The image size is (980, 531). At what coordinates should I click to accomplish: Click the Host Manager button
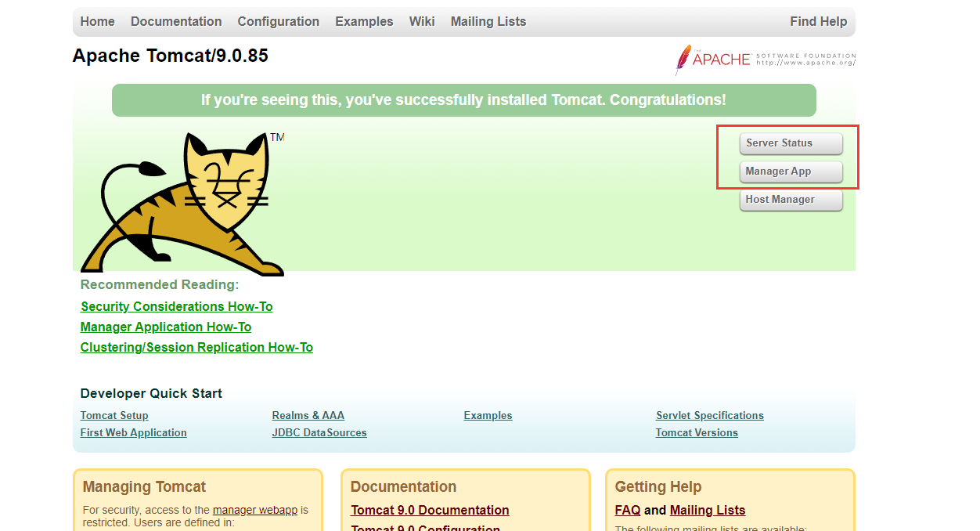coord(791,200)
